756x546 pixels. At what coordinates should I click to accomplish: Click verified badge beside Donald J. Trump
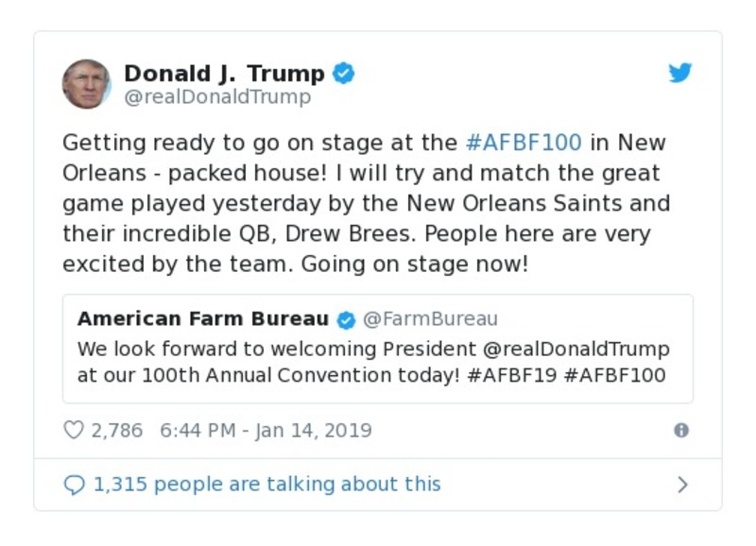tap(344, 74)
